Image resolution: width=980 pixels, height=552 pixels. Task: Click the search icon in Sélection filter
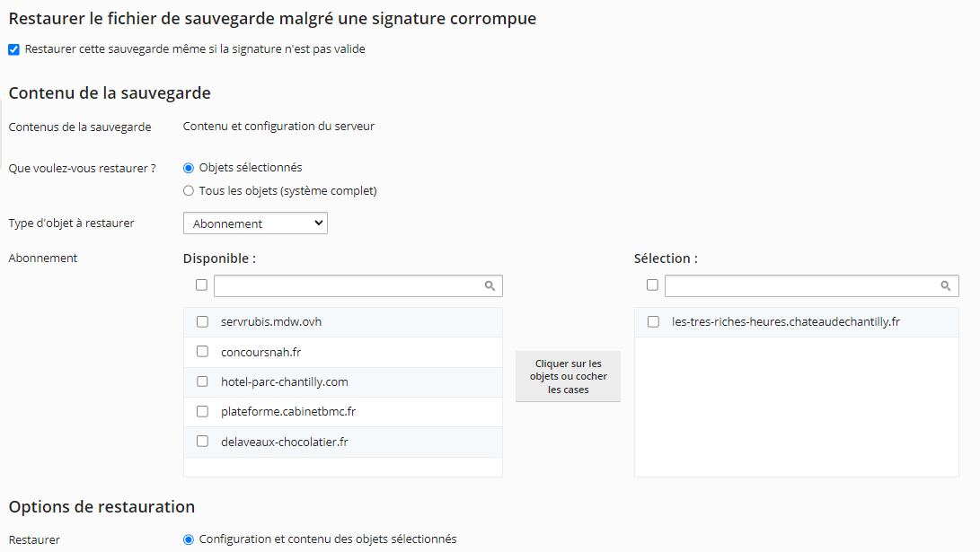[946, 286]
